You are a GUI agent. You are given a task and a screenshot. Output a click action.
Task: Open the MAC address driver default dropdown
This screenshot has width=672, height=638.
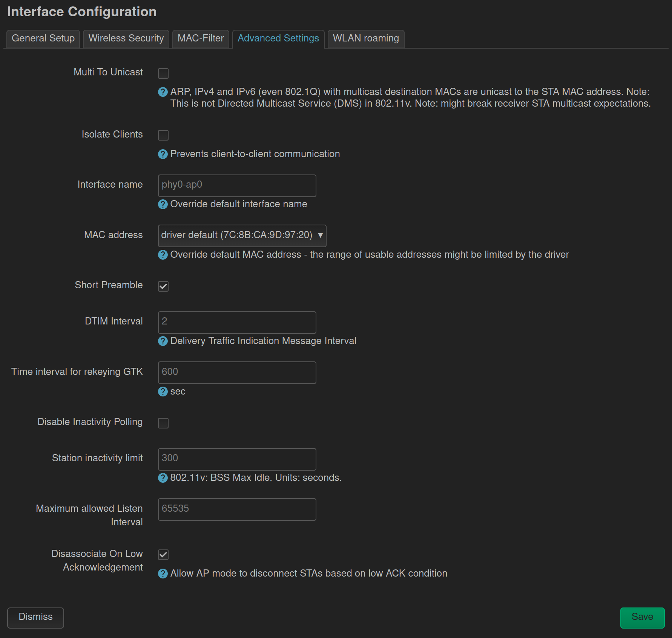tap(242, 236)
